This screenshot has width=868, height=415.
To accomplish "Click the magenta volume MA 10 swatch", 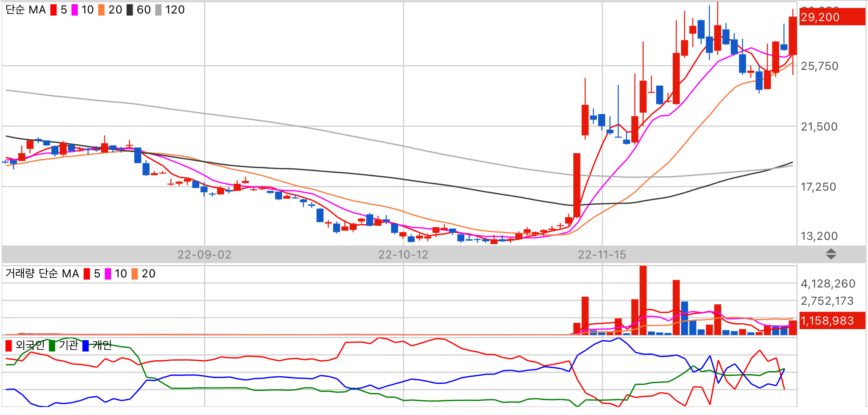I will click(108, 274).
